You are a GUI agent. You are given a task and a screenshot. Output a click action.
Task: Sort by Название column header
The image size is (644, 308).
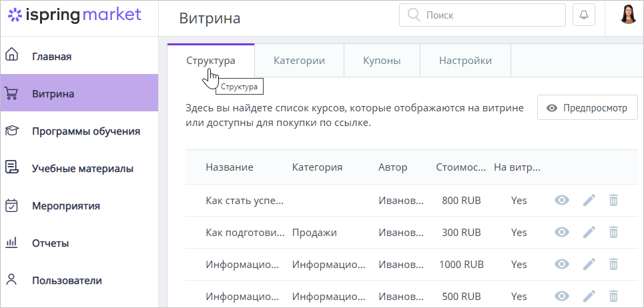pos(230,167)
